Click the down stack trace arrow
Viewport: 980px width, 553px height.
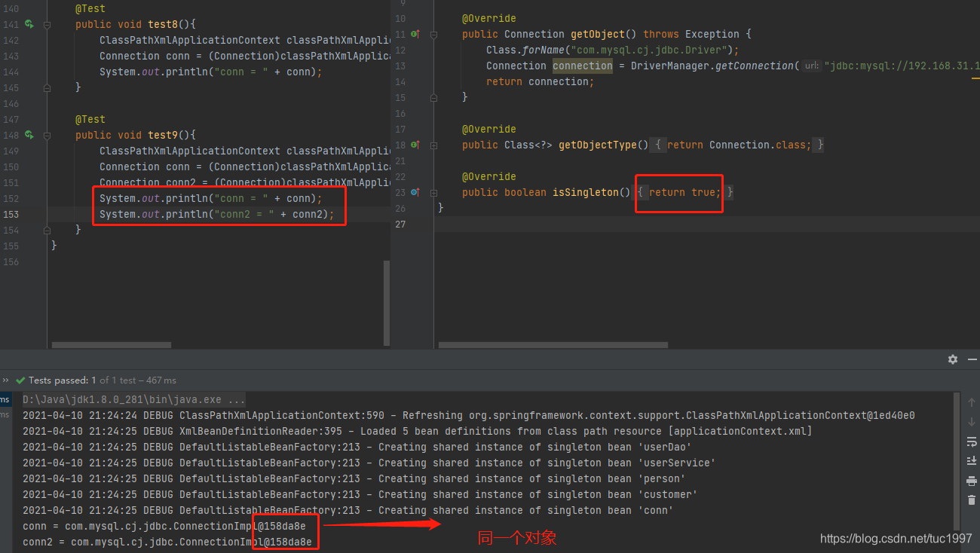coord(971,423)
